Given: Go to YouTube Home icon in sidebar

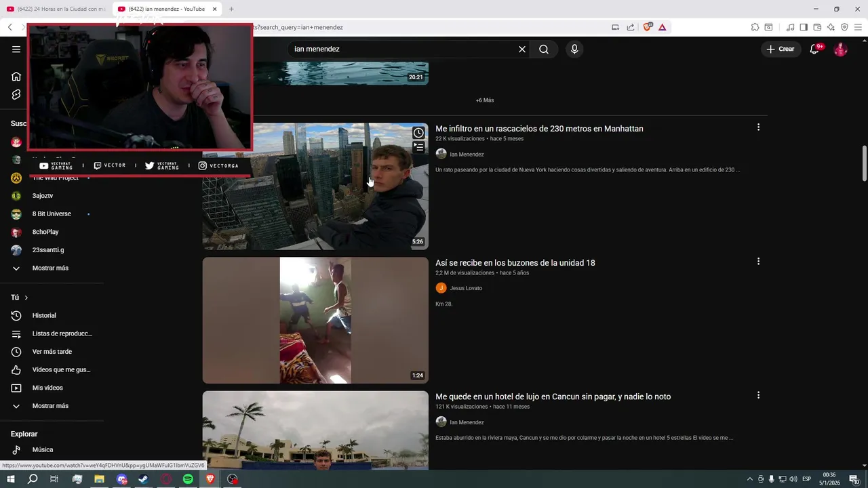Looking at the screenshot, I should (16, 77).
